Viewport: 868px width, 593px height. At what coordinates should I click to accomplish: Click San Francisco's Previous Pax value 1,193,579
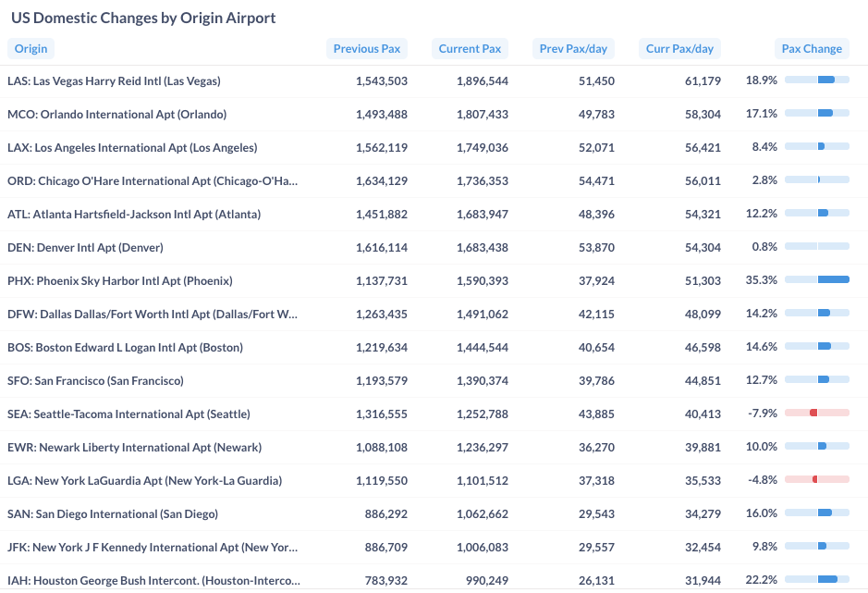click(x=381, y=381)
